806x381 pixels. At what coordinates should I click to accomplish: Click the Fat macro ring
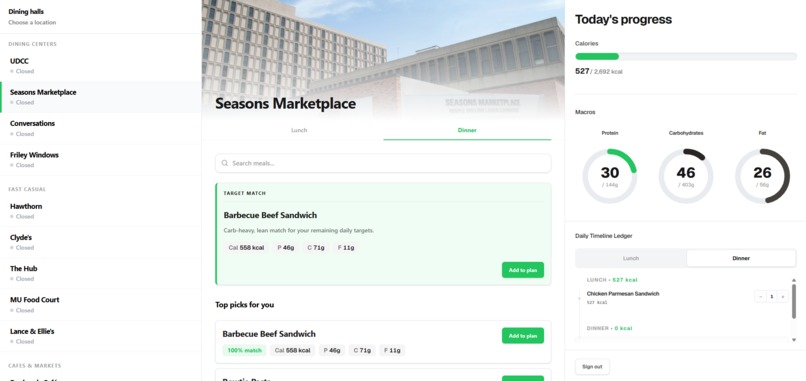762,176
